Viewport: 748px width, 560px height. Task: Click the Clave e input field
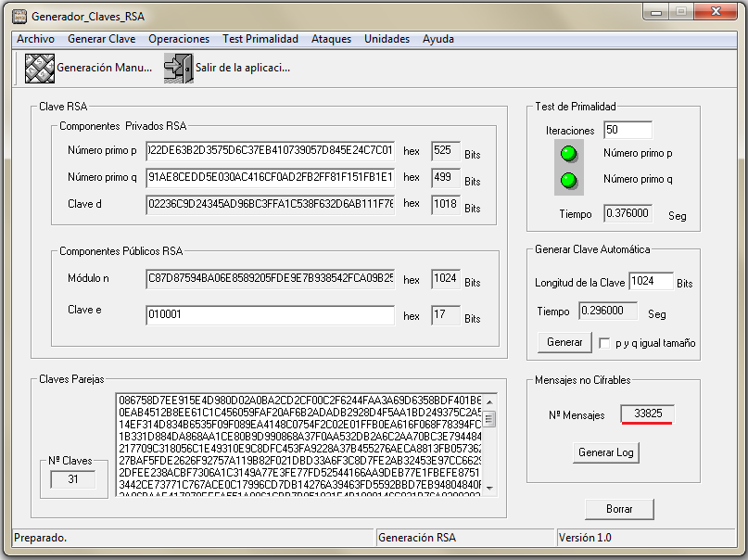coord(270,316)
